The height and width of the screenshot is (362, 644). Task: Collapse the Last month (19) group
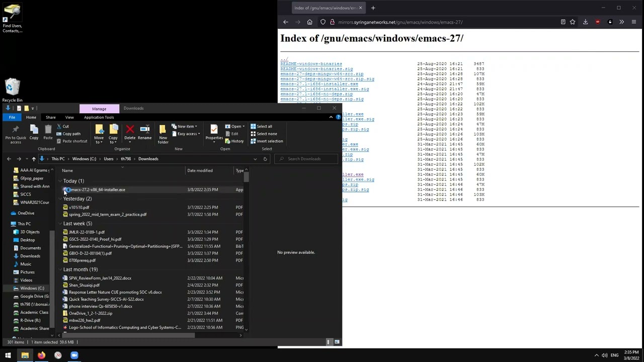click(60, 269)
